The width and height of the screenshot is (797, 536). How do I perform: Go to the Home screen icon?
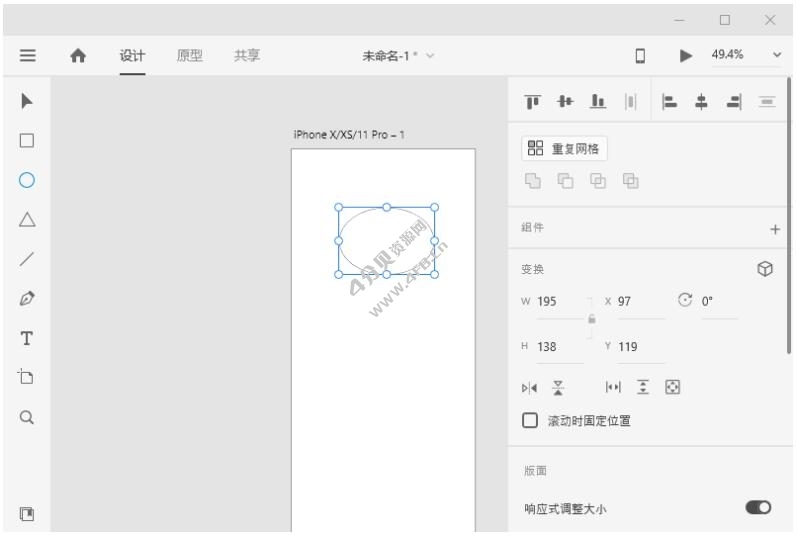coord(78,55)
